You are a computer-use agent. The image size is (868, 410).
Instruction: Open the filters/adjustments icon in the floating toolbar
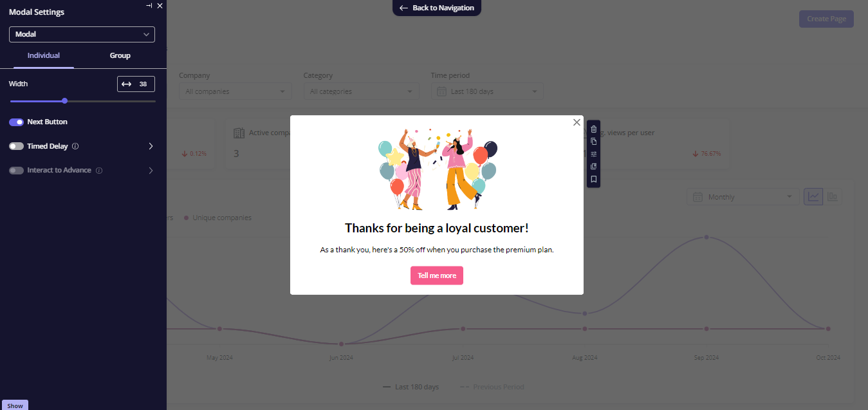tap(593, 154)
